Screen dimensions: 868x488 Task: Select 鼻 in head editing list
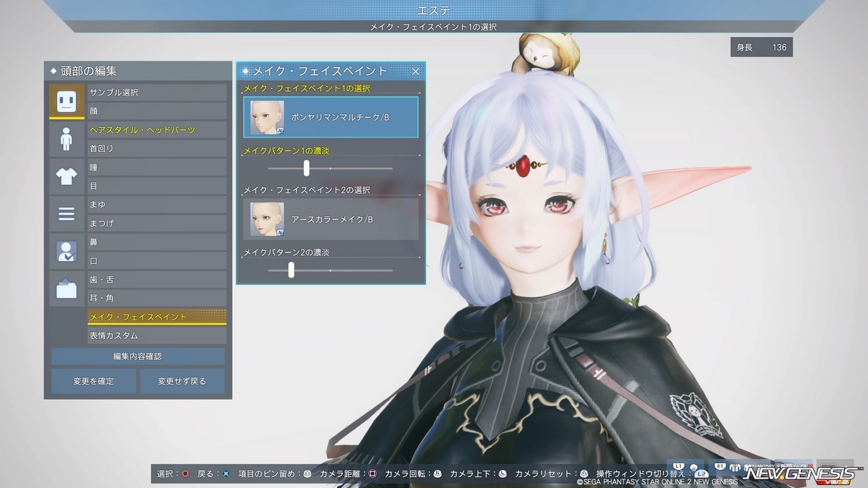pos(157,242)
